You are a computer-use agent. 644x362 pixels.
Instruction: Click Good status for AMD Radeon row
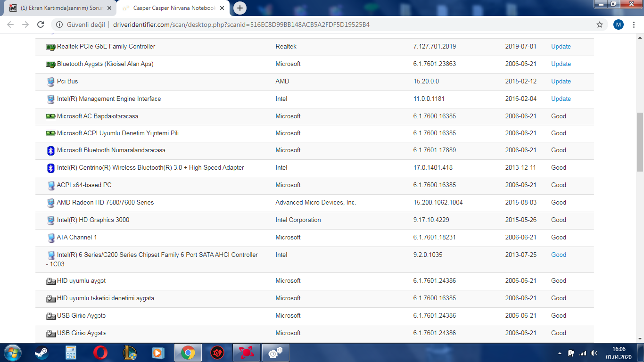(x=559, y=203)
